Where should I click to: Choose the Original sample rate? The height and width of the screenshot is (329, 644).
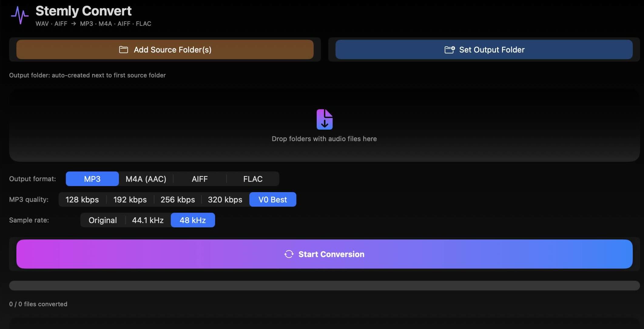(x=102, y=220)
